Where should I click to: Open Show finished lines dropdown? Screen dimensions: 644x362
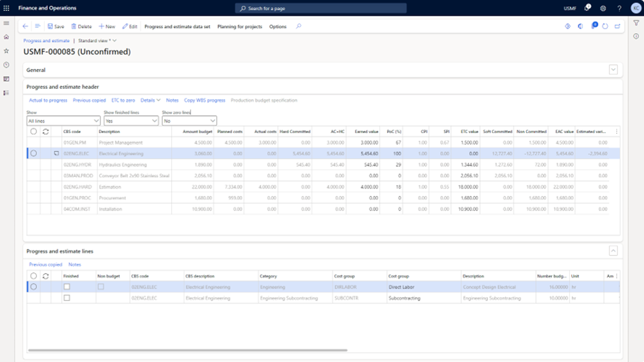point(131,121)
